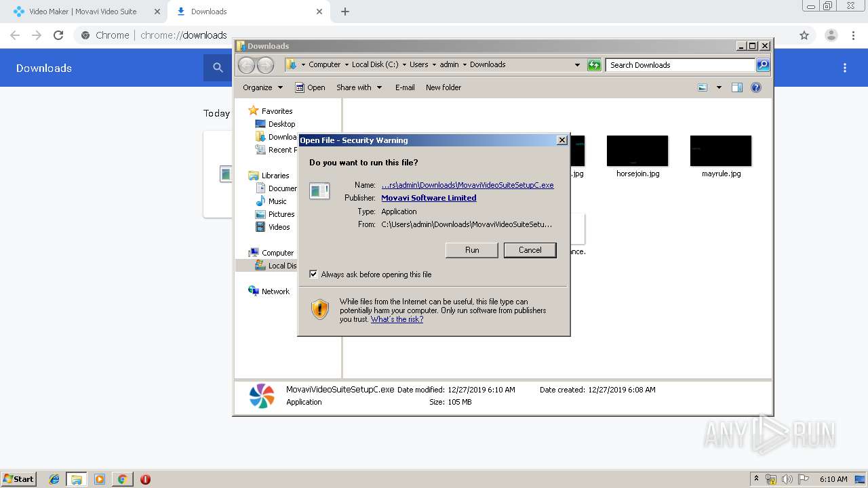The width and height of the screenshot is (868, 488).
Task: Click the Chrome reload page icon
Action: [58, 35]
